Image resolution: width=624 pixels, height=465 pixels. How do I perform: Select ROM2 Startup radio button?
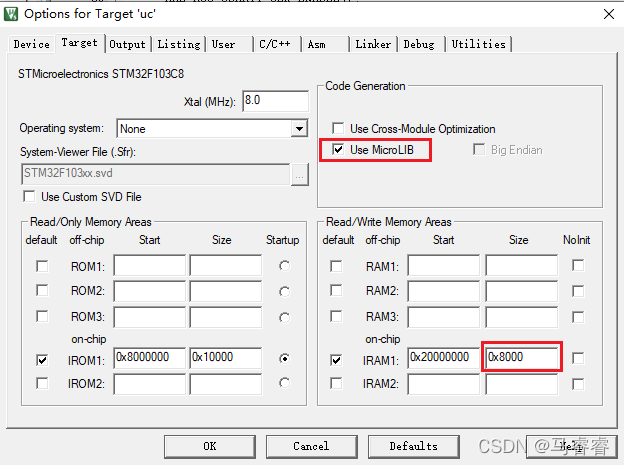[x=284, y=291]
